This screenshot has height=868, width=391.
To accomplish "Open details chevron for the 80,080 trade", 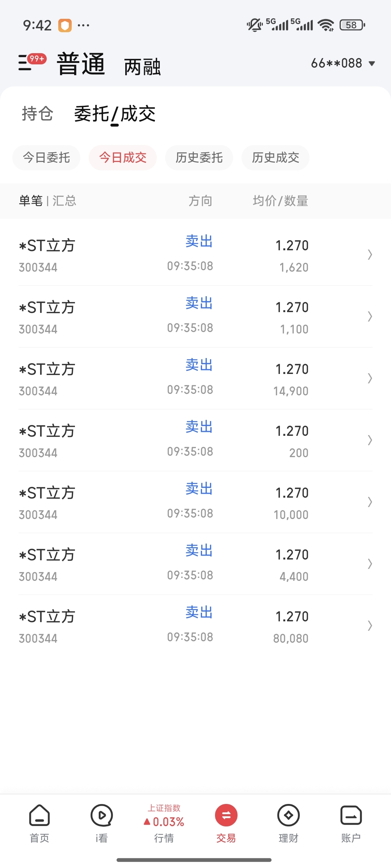I will pyautogui.click(x=370, y=626).
